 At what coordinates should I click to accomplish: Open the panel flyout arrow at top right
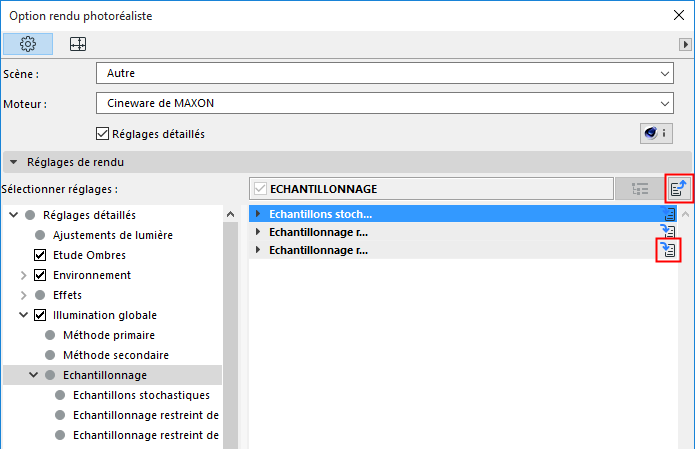(x=685, y=44)
